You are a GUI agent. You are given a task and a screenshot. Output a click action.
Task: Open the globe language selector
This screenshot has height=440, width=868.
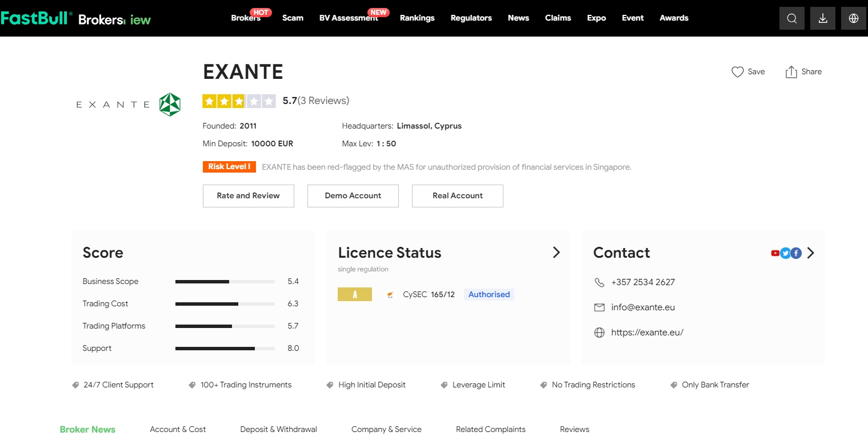854,18
